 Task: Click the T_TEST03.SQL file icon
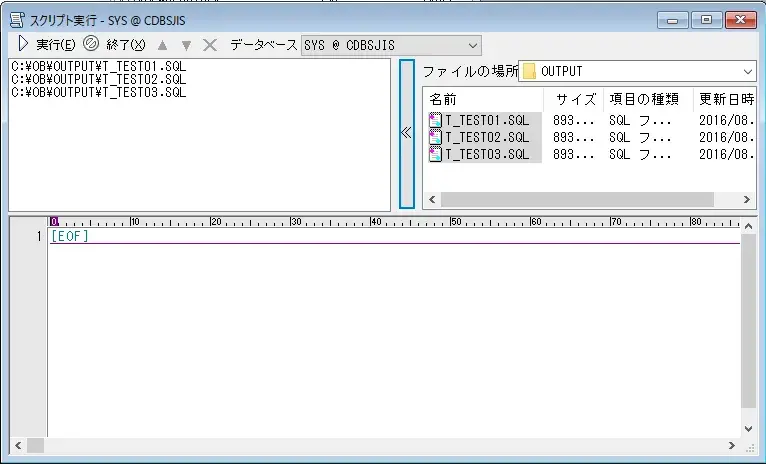(435, 155)
